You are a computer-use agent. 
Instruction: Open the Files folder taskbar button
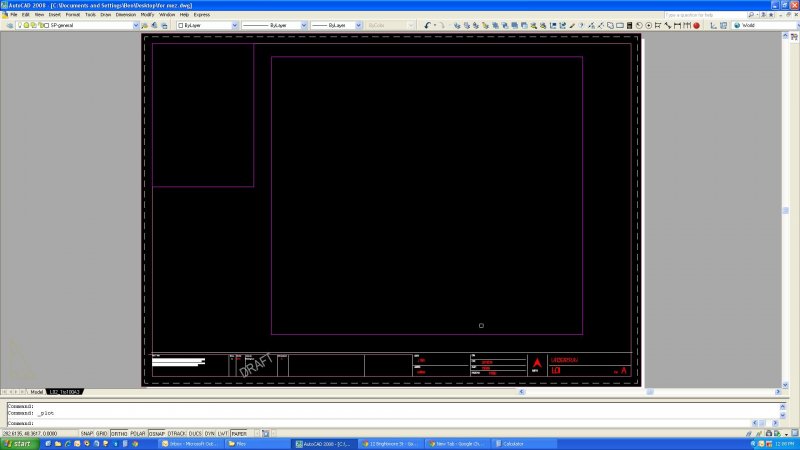coord(258,444)
